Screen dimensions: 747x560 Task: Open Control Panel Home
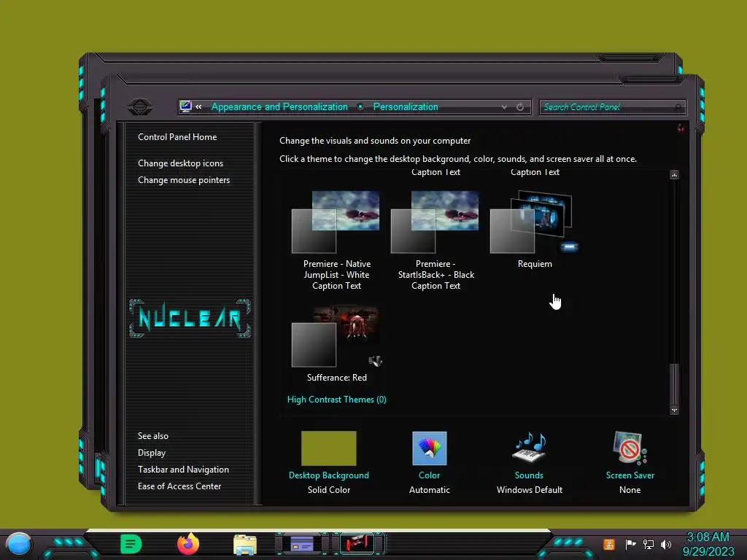point(177,136)
